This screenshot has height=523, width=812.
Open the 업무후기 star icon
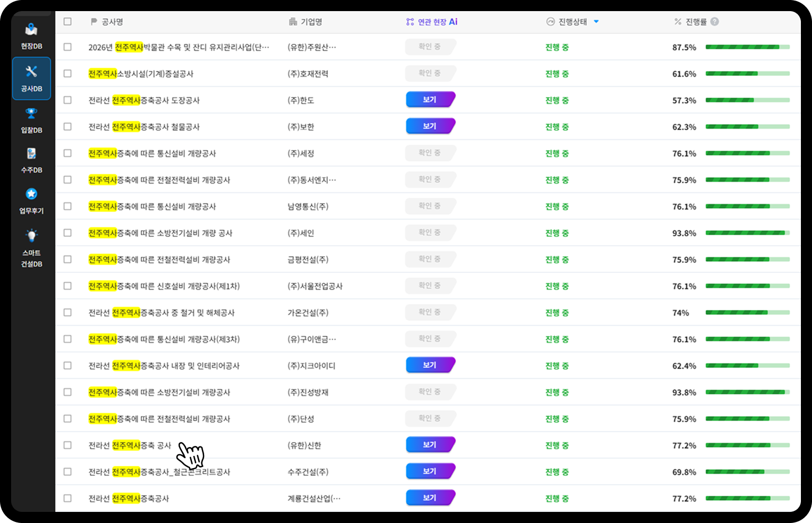32,194
